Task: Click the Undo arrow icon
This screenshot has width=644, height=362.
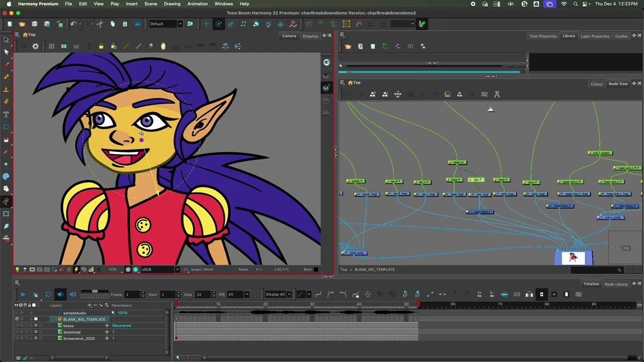Action: 73,24
